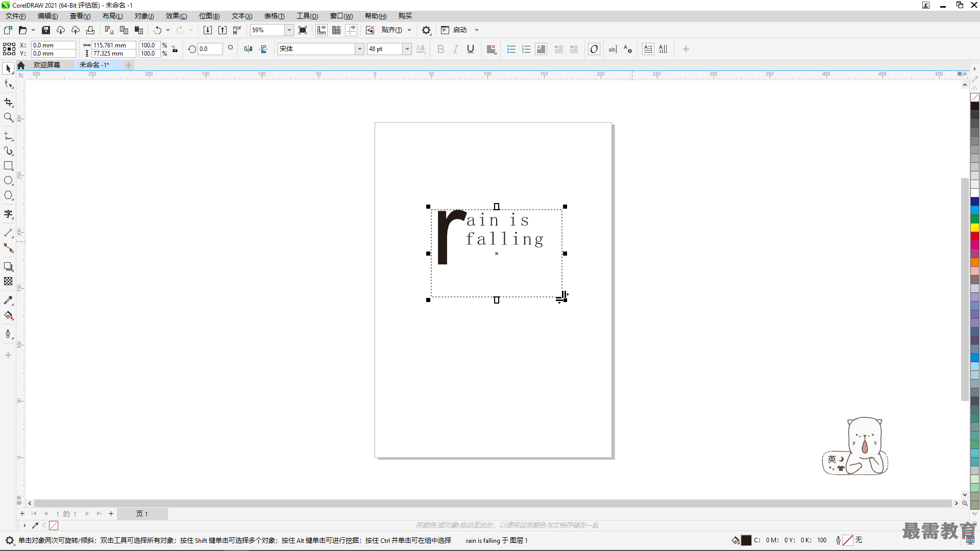Pick the red color swatch in palette

pyautogui.click(x=975, y=236)
